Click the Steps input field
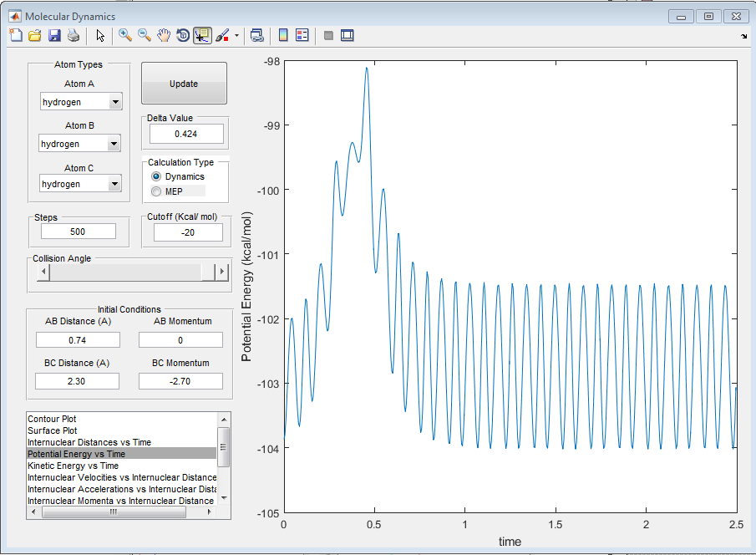The image size is (756, 555). pos(78,232)
